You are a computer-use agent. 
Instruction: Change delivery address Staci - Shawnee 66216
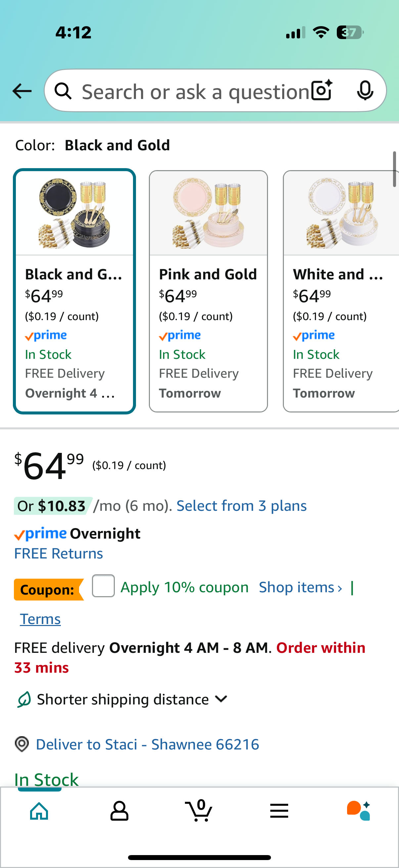pos(148,744)
